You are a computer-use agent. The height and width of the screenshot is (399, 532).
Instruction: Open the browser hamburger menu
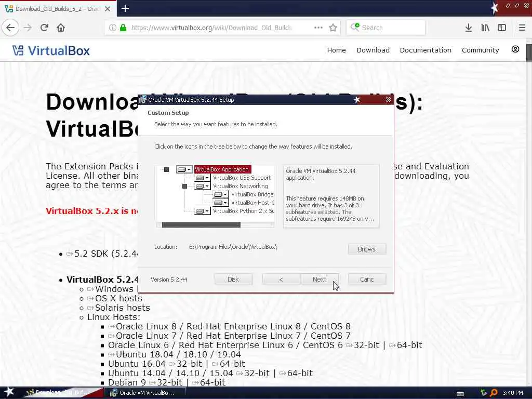pyautogui.click(x=522, y=28)
